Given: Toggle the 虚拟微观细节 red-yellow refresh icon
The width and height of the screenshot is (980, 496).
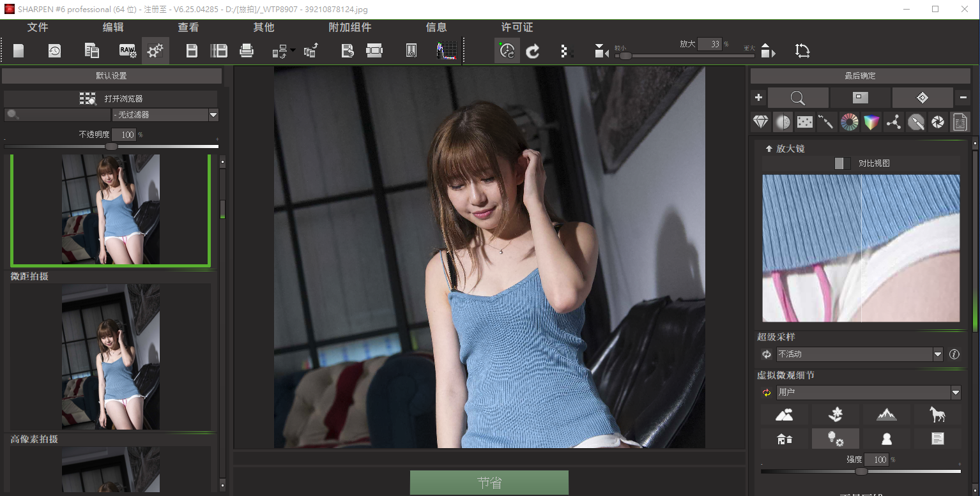Looking at the screenshot, I should coord(767,393).
